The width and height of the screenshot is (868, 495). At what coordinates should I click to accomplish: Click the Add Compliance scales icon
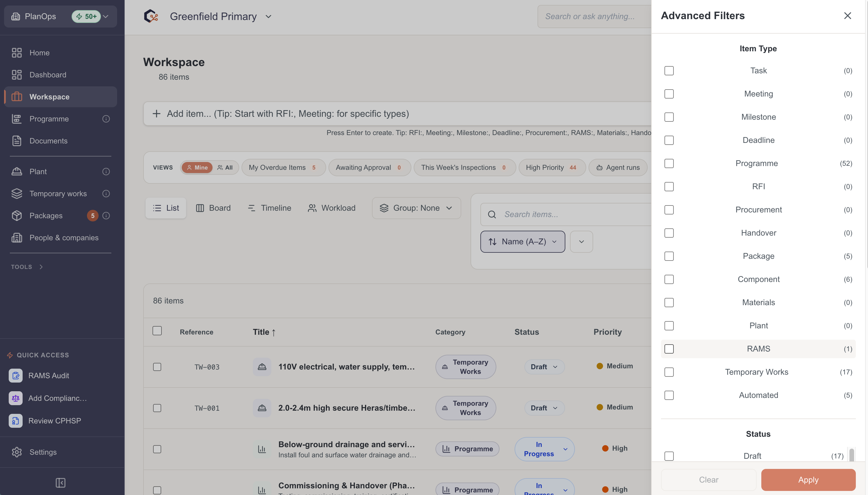(x=16, y=398)
